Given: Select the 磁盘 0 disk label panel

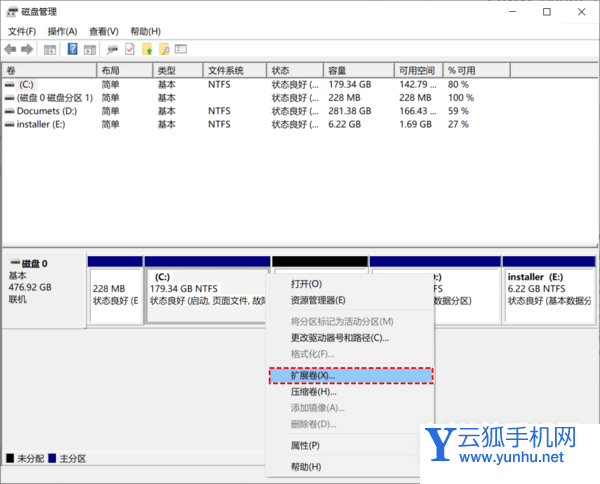Looking at the screenshot, I should coord(44,290).
